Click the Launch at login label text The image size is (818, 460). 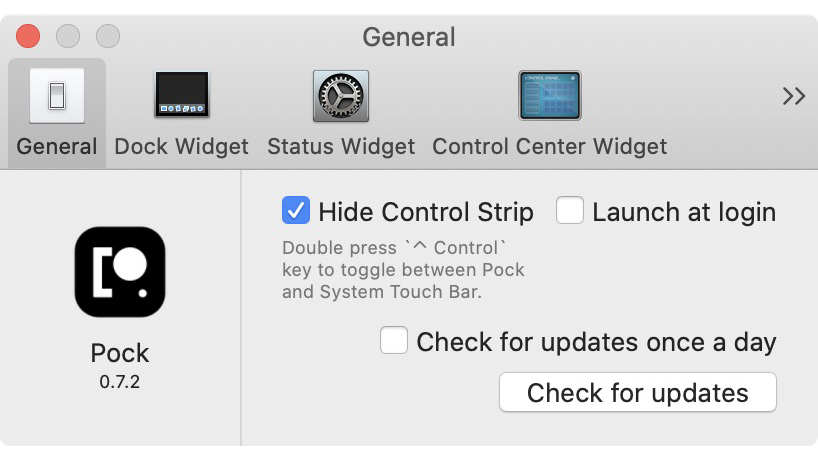[684, 212]
